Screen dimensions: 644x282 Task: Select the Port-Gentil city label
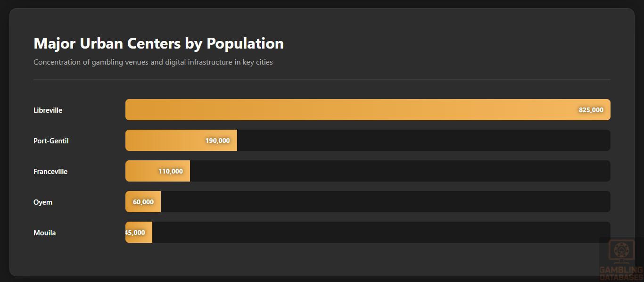51,141
